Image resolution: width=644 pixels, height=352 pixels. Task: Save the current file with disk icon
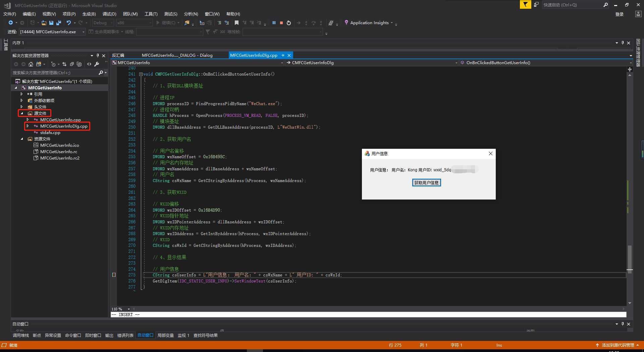(x=51, y=23)
